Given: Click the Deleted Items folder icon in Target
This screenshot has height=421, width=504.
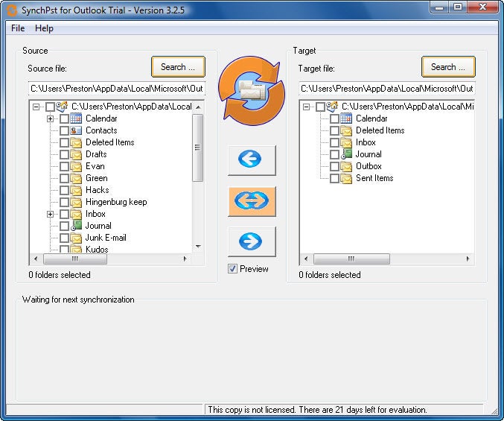Looking at the screenshot, I should [346, 130].
